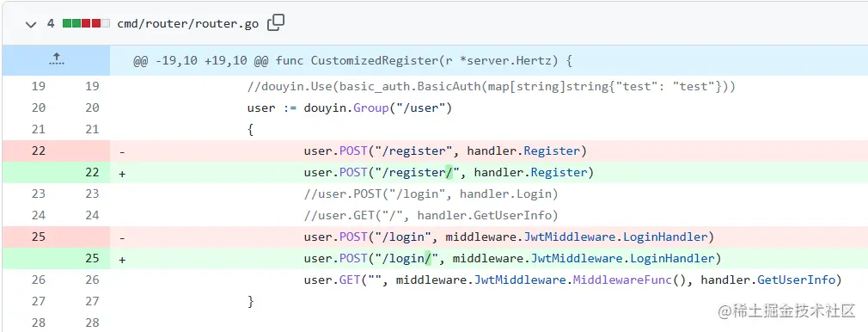Click new line number 20

click(x=92, y=108)
